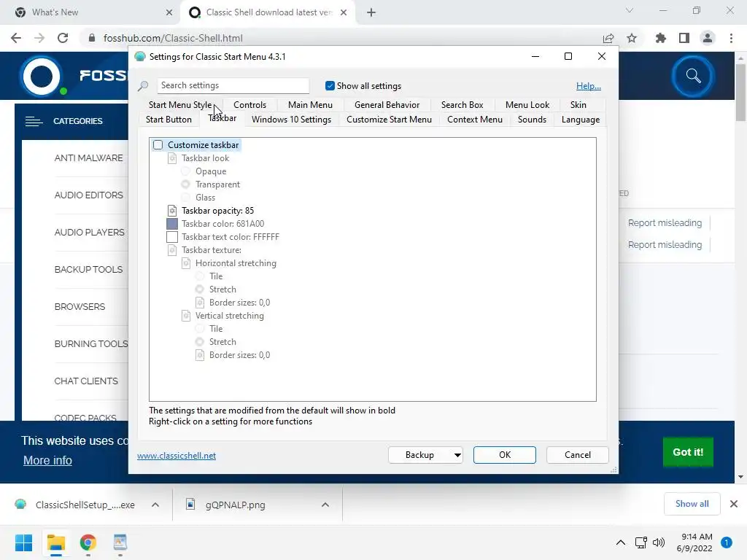Click the Categories hamburger menu icon
The width and height of the screenshot is (747, 560).
34,122
